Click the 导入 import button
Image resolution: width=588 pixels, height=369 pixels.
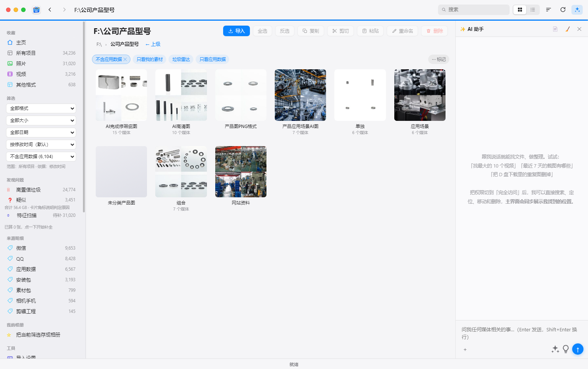236,31
